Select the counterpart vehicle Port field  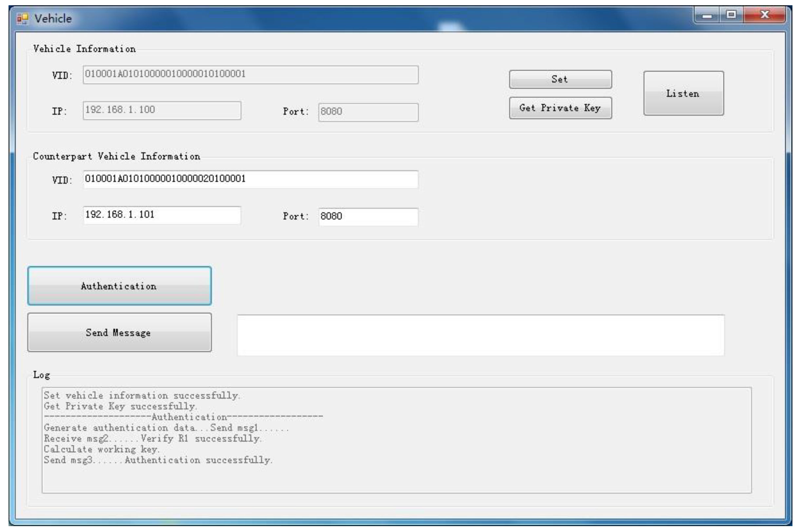click(x=368, y=217)
